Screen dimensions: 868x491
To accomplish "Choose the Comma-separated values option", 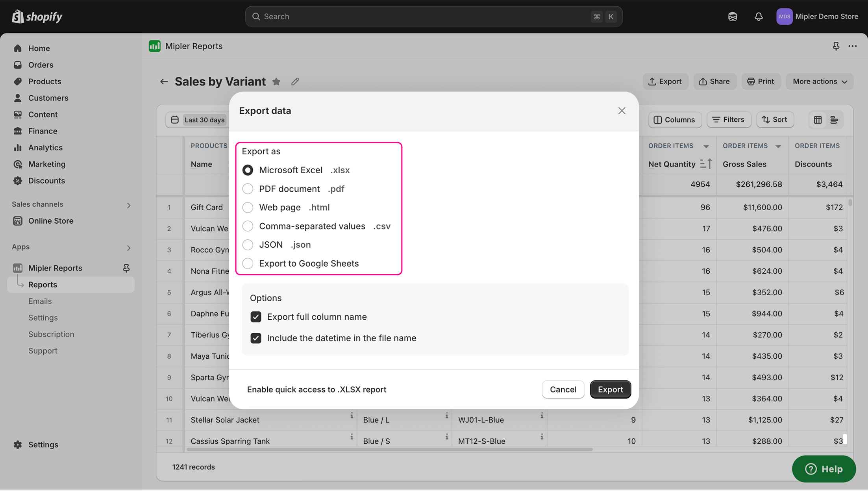I will (248, 226).
